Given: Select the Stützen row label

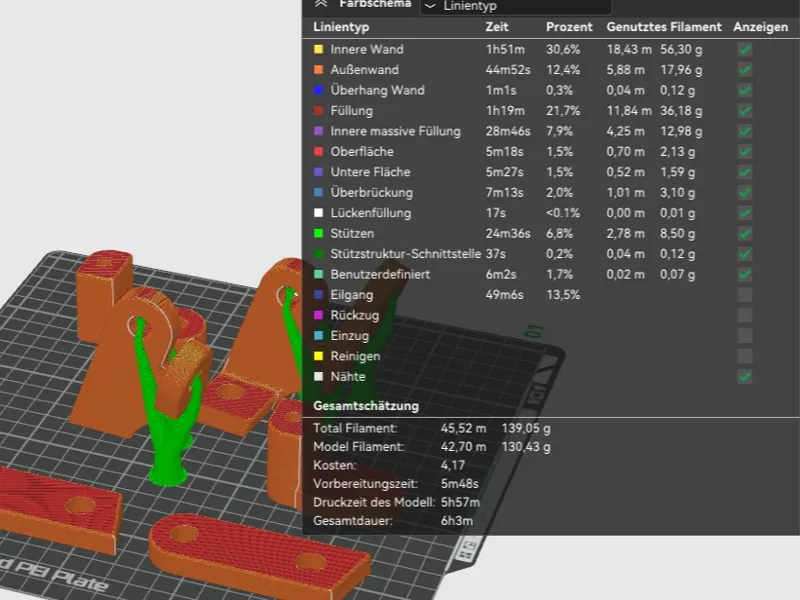Looking at the screenshot, I should (x=352, y=233).
